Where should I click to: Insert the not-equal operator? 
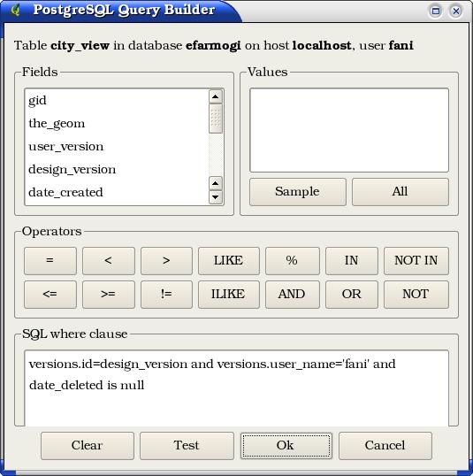coord(166,295)
